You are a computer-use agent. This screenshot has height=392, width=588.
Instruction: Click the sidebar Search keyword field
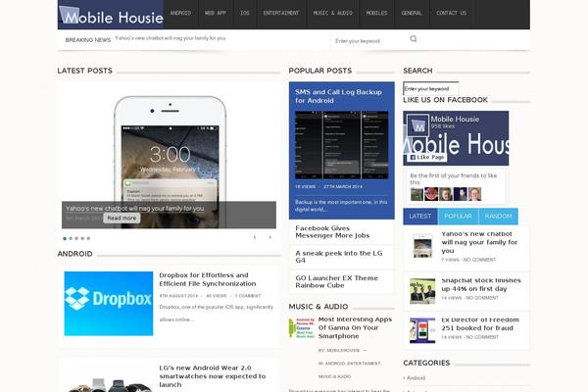[x=431, y=89]
